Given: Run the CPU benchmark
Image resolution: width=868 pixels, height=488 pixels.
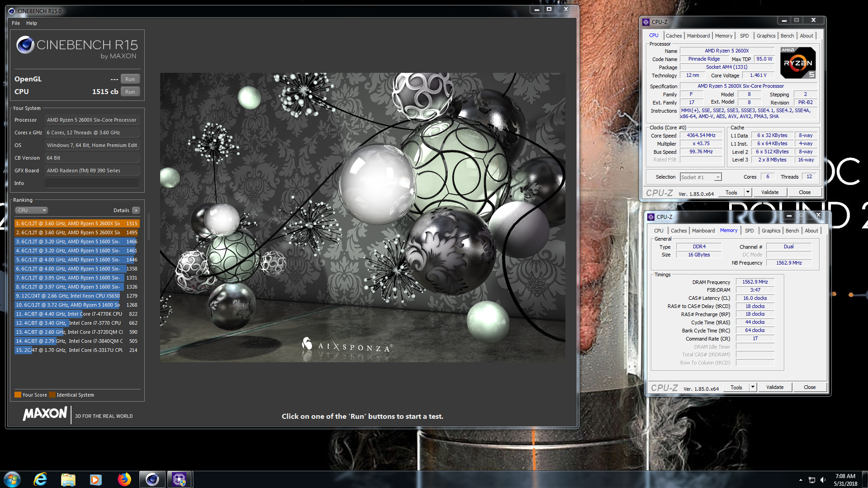Looking at the screenshot, I should tap(130, 92).
